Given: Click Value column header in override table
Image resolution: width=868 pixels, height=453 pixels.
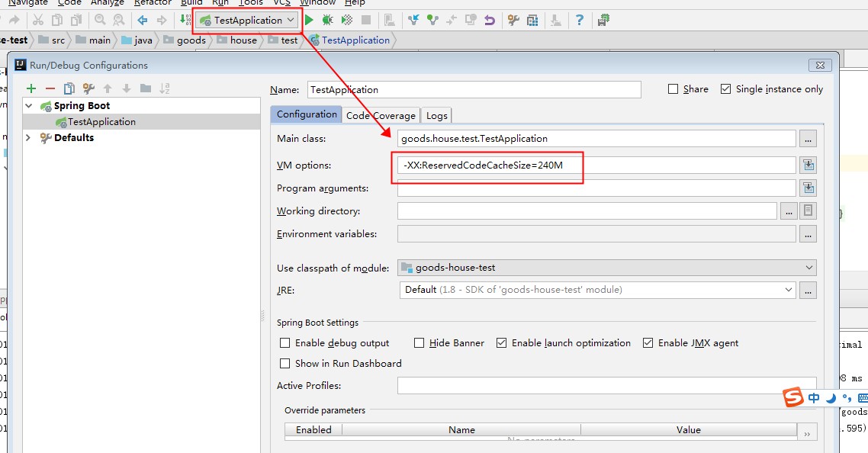Looking at the screenshot, I should tap(688, 430).
